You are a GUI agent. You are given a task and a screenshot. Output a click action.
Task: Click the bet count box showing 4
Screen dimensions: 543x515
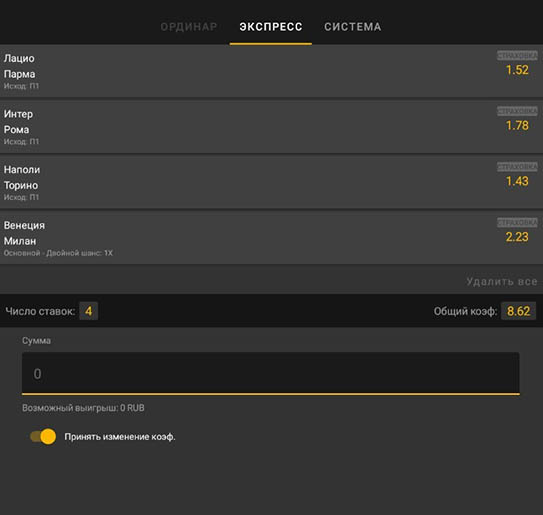click(89, 311)
